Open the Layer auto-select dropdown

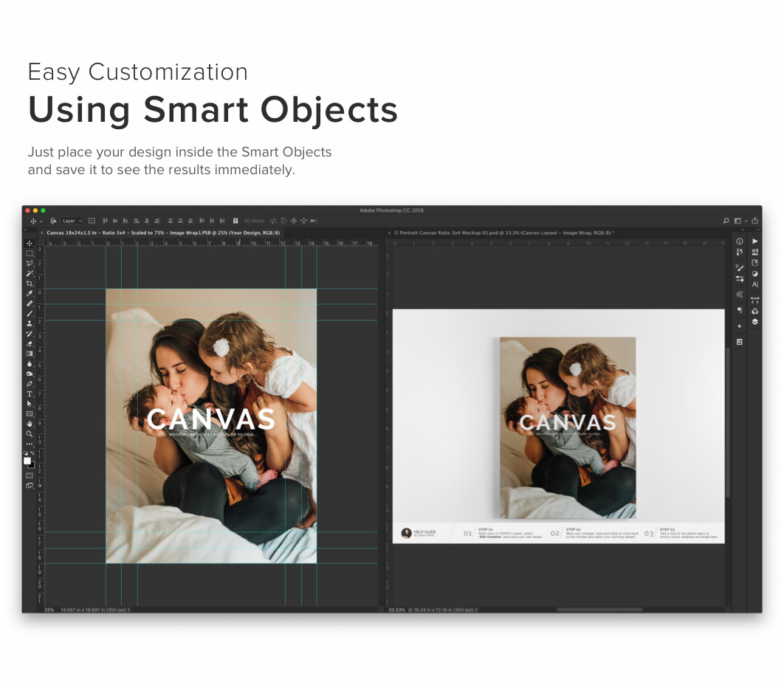72,221
